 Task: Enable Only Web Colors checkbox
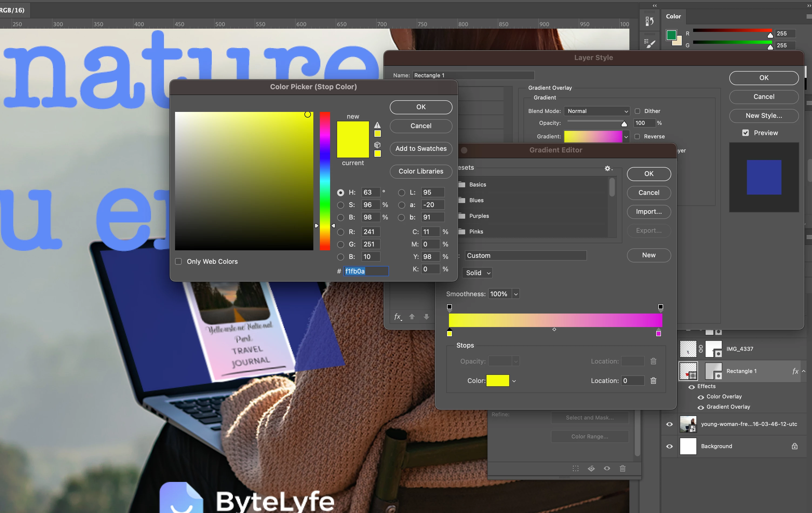point(178,262)
